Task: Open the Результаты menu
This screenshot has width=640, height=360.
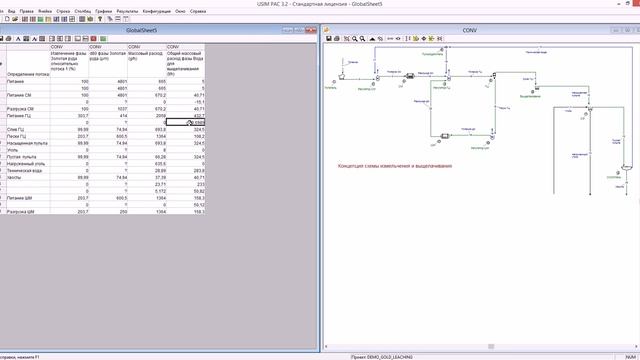Action: point(127,11)
